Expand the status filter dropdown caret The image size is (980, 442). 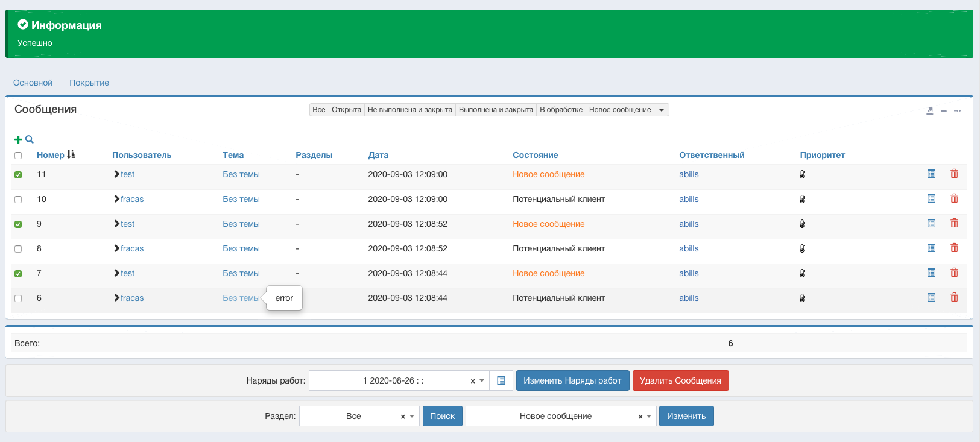click(662, 110)
